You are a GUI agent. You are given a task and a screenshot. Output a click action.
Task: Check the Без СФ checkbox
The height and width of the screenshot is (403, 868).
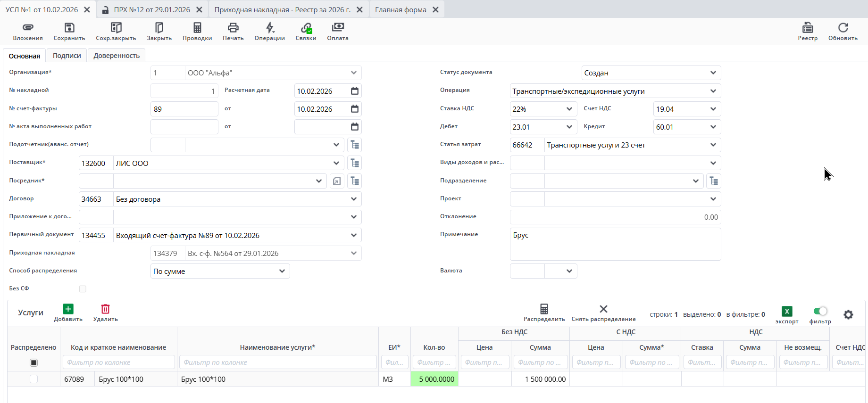[x=83, y=289]
